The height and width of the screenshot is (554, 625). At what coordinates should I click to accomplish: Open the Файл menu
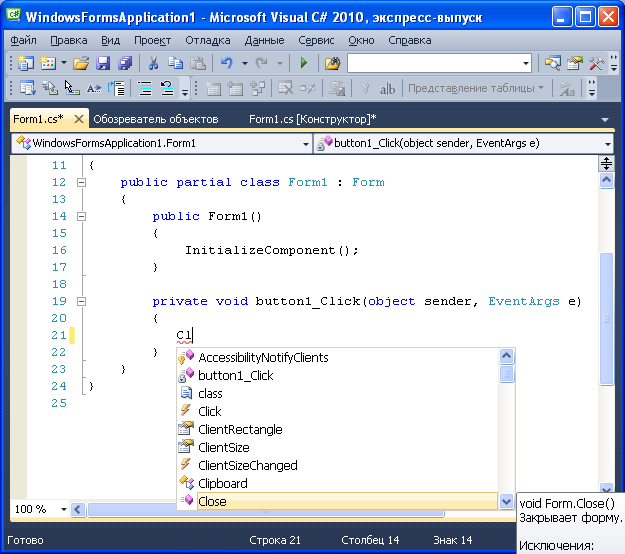pos(24,40)
